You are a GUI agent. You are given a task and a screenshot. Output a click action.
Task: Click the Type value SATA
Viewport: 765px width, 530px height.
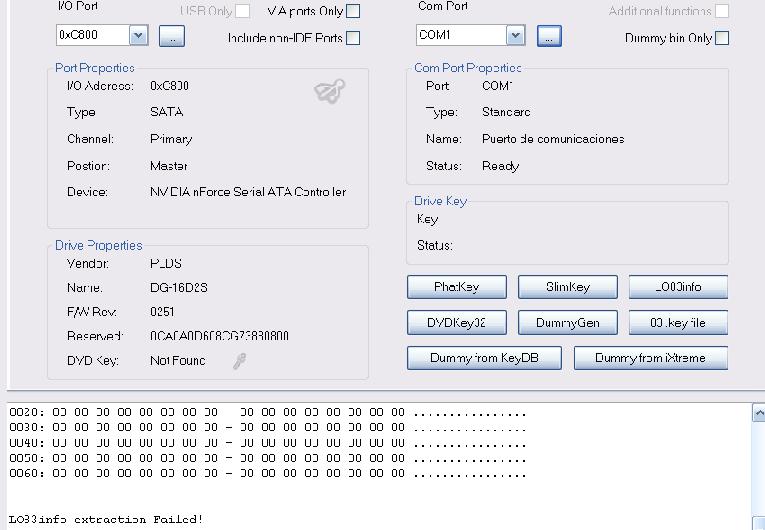click(x=166, y=112)
